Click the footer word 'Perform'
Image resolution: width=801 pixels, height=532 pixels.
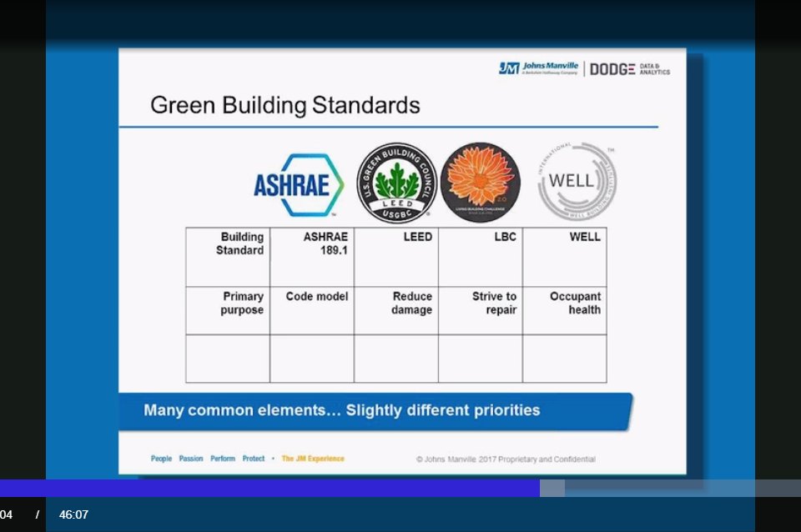click(x=223, y=459)
